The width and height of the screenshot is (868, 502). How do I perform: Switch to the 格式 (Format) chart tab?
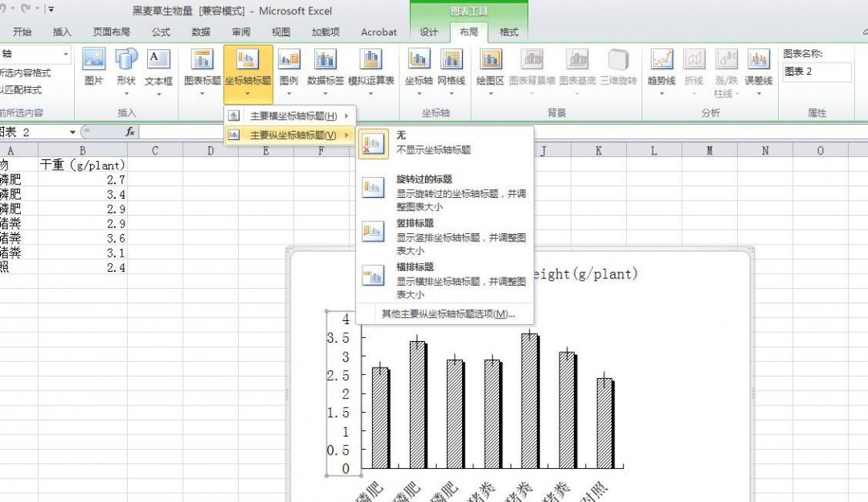point(509,32)
